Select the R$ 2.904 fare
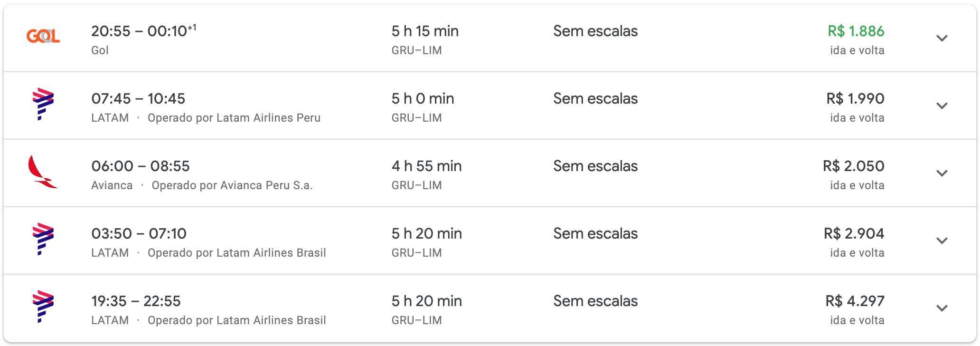Viewport: 980px width, 346px height. [854, 234]
